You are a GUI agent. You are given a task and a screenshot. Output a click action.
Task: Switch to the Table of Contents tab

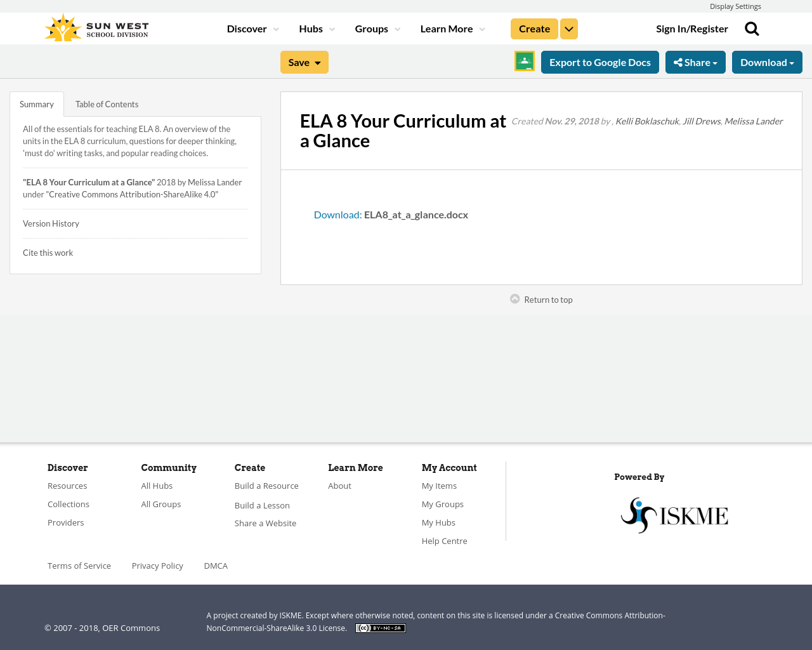click(107, 103)
